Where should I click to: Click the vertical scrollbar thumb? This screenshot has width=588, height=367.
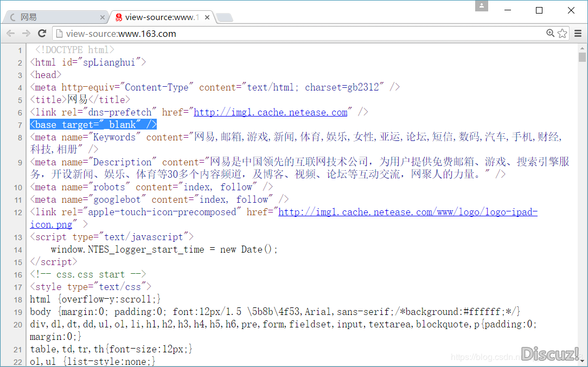[582, 57]
